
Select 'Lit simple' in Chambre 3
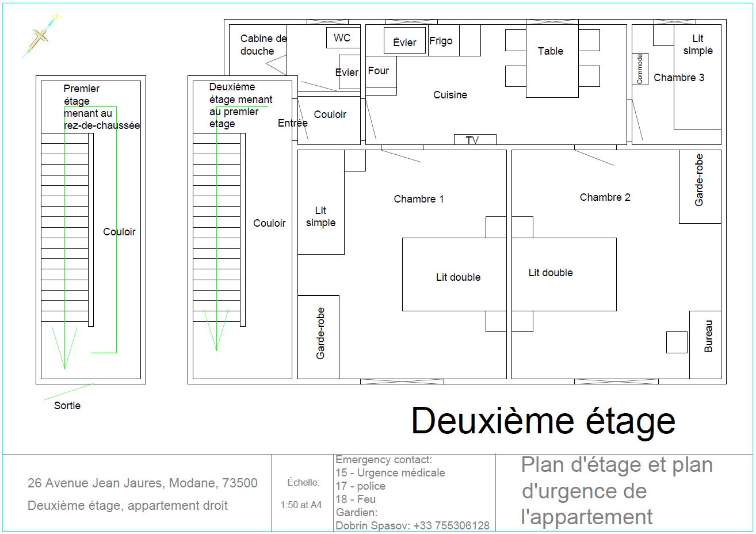point(698,45)
